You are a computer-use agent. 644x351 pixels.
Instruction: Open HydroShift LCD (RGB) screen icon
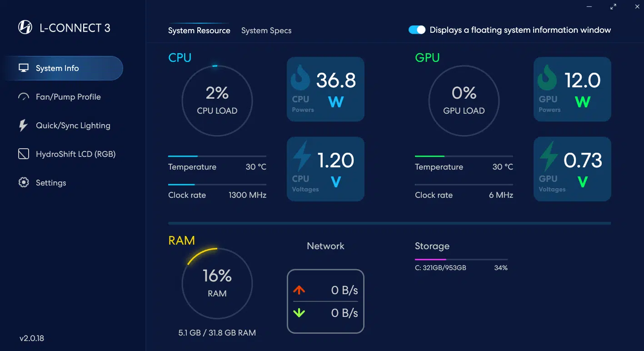(x=24, y=154)
